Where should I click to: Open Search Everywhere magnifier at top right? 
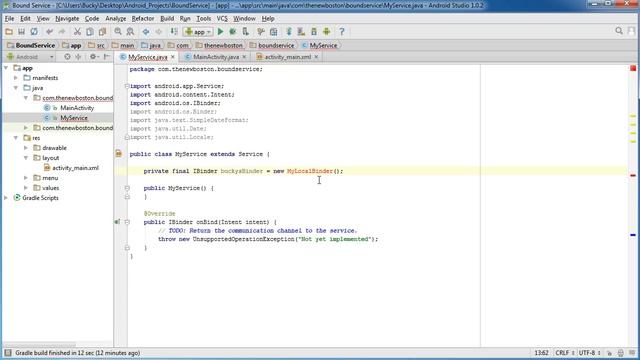click(x=619, y=31)
